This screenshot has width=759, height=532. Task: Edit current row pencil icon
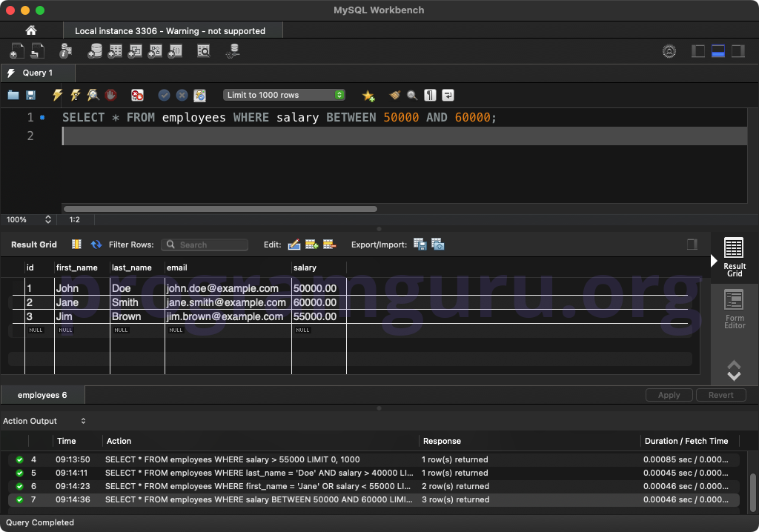294,245
